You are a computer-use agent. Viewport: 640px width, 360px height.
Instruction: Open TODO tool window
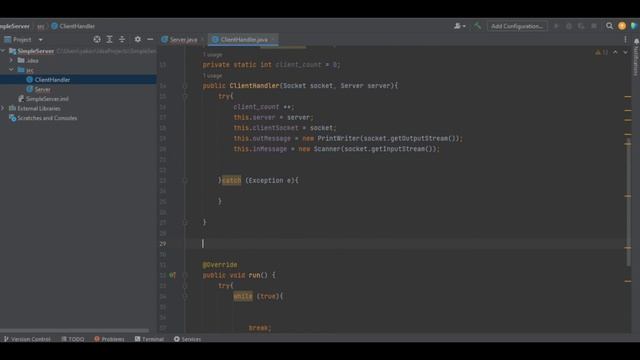pos(73,339)
